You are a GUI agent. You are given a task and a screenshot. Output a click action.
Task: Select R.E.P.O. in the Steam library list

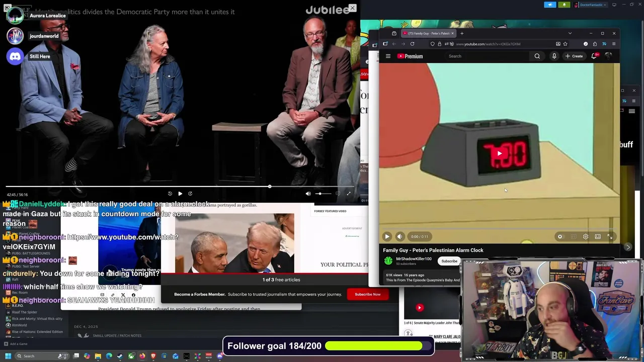[17, 306]
